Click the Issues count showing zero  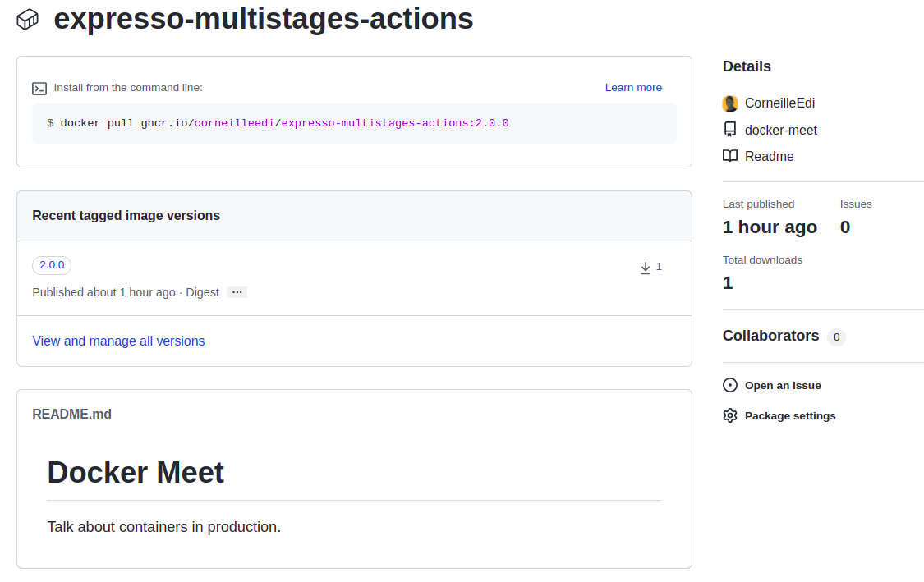[x=844, y=227]
